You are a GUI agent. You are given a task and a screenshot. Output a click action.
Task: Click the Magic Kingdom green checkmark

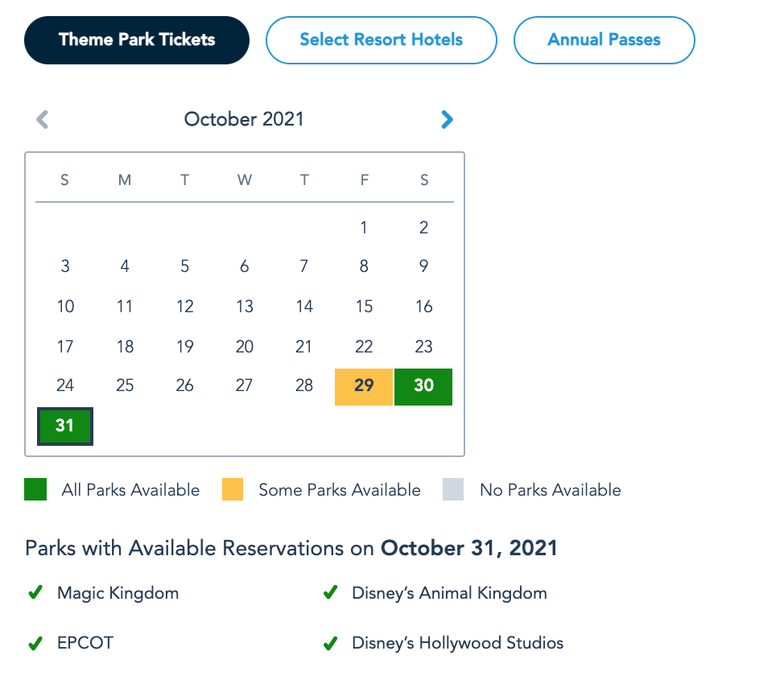(35, 593)
